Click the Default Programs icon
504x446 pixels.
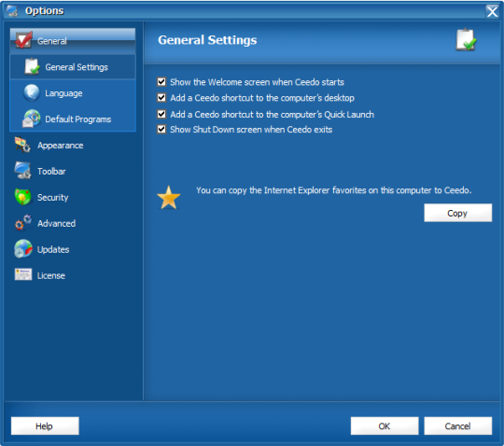click(31, 118)
